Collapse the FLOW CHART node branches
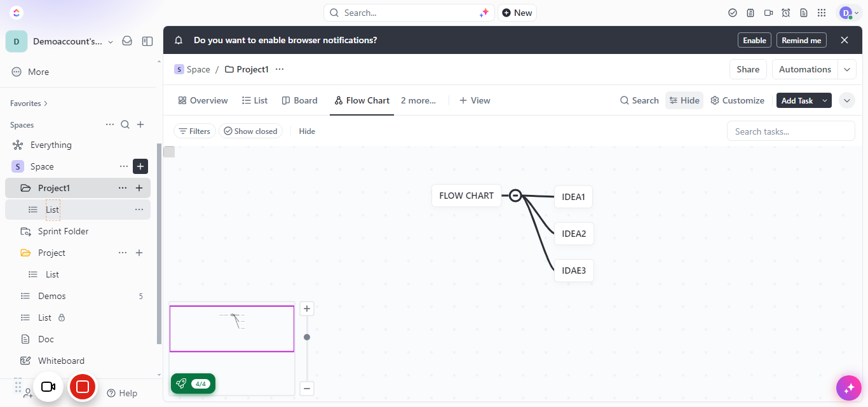The width and height of the screenshot is (868, 407). [515, 196]
